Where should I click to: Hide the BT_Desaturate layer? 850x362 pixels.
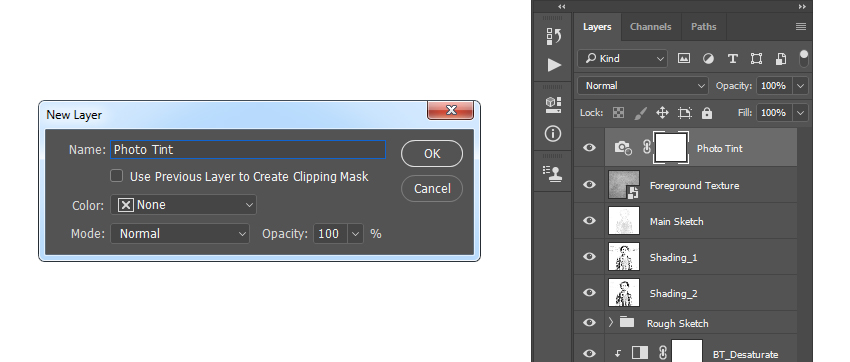589,353
